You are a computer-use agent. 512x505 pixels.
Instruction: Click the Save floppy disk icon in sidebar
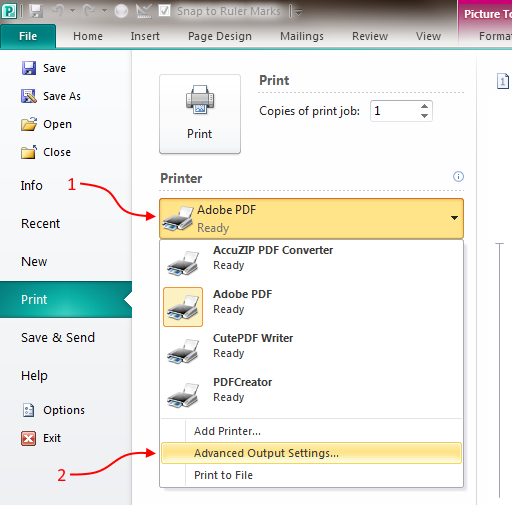coord(29,68)
